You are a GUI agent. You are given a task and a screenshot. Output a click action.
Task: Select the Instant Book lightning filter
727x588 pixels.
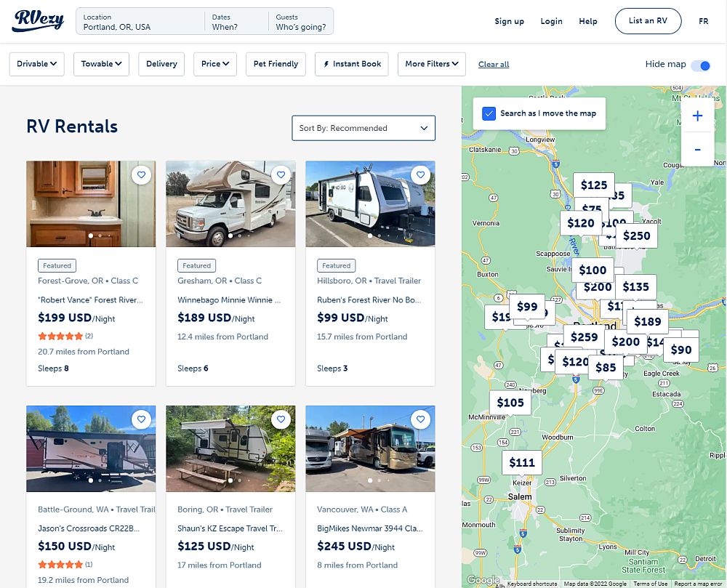[x=351, y=64]
